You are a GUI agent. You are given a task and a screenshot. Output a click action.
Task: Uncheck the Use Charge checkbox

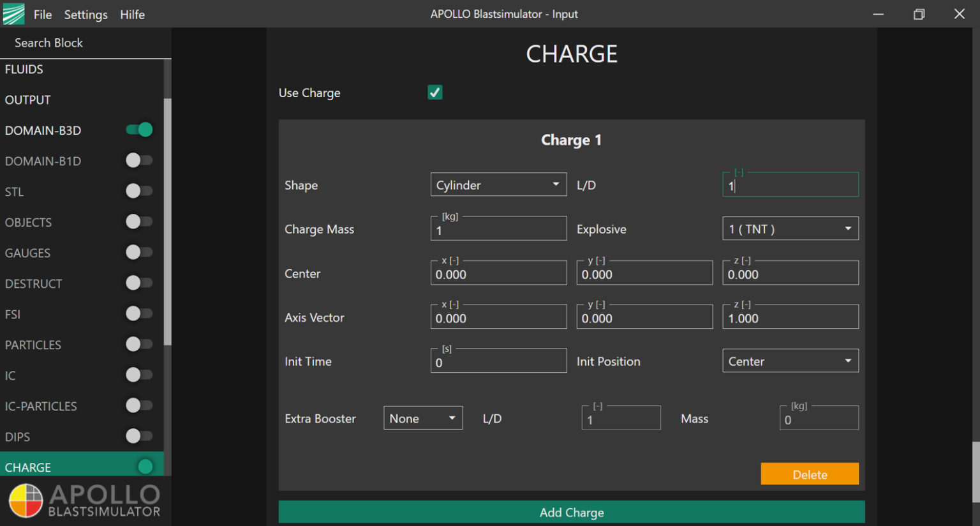(x=435, y=93)
